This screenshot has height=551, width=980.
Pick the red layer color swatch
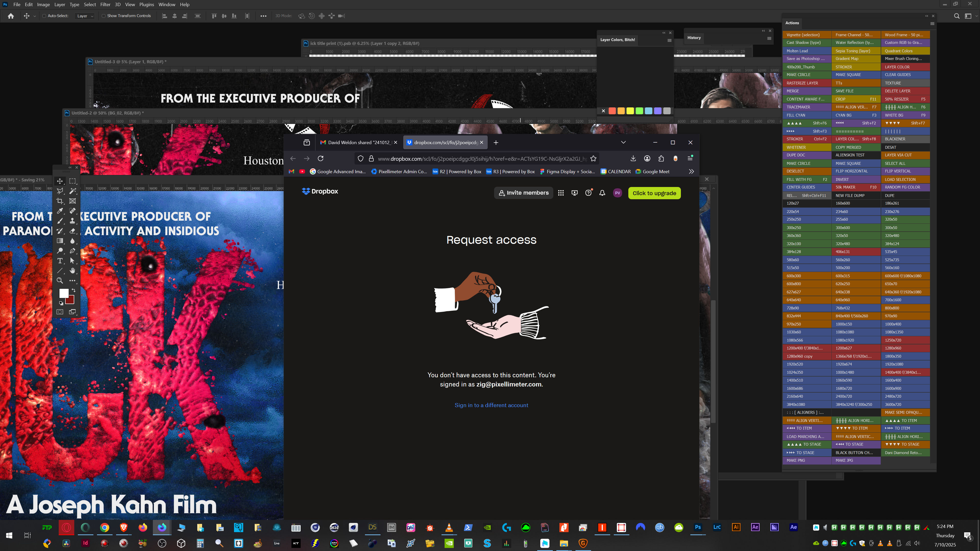(x=612, y=111)
